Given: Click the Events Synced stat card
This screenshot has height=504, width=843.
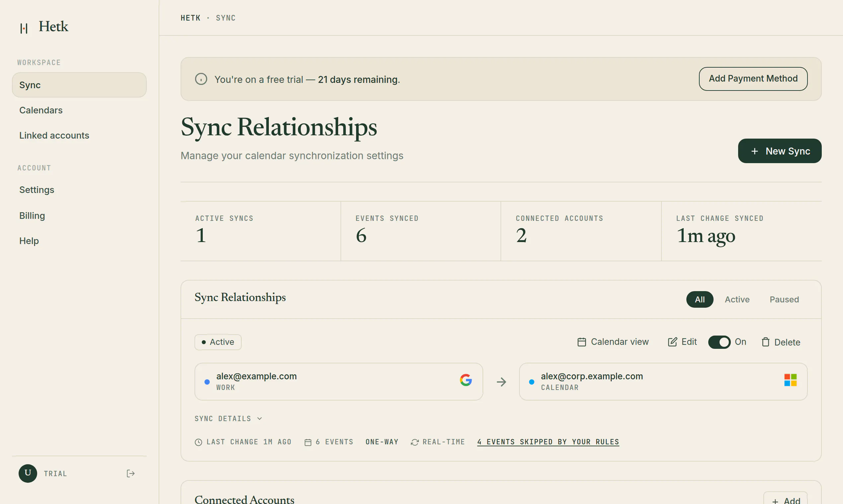Looking at the screenshot, I should 421,231.
